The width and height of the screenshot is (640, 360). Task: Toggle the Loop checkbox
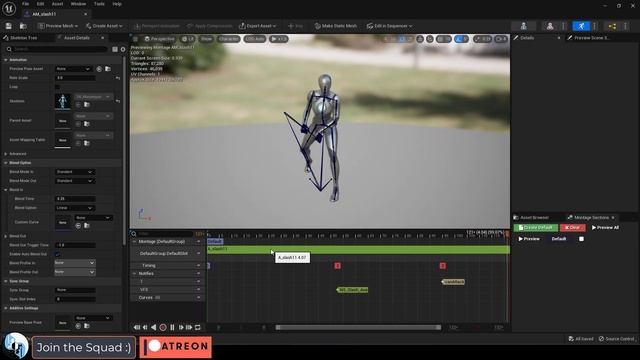pyautogui.click(x=57, y=87)
